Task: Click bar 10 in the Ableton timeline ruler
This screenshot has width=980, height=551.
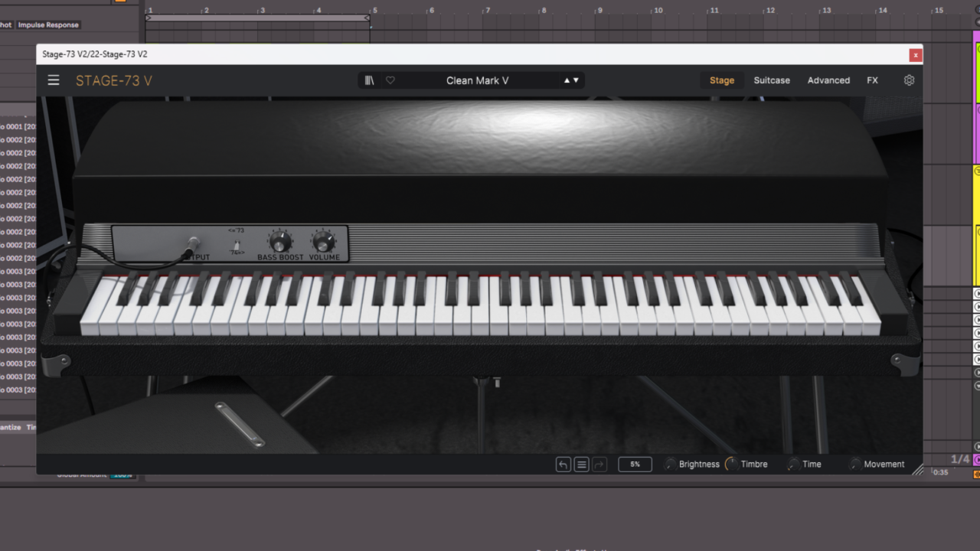Action: (x=658, y=11)
